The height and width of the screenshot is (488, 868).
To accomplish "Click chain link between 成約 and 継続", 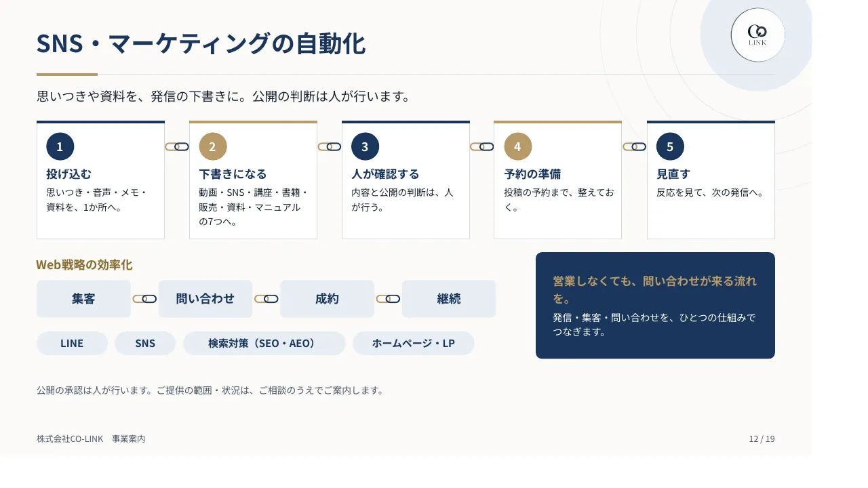I will [389, 299].
